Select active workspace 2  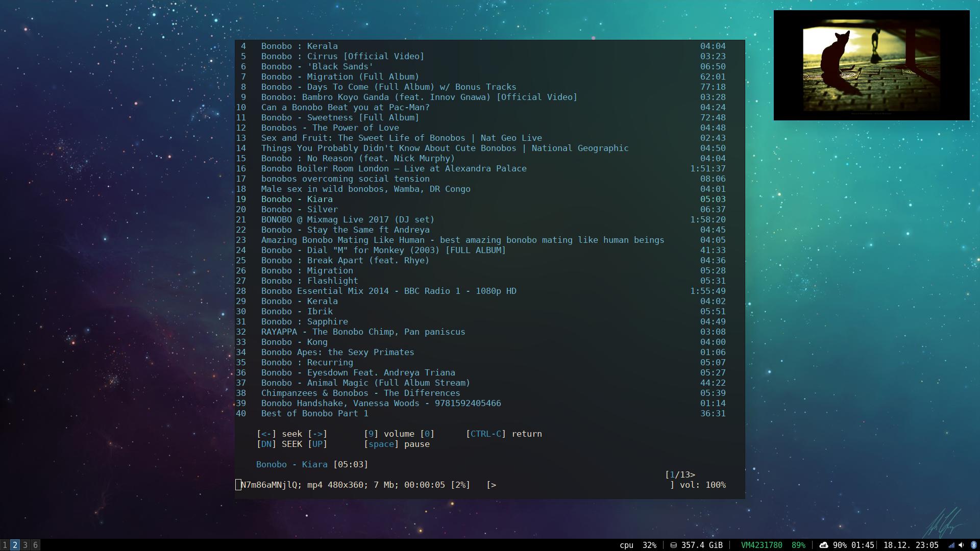[15, 545]
